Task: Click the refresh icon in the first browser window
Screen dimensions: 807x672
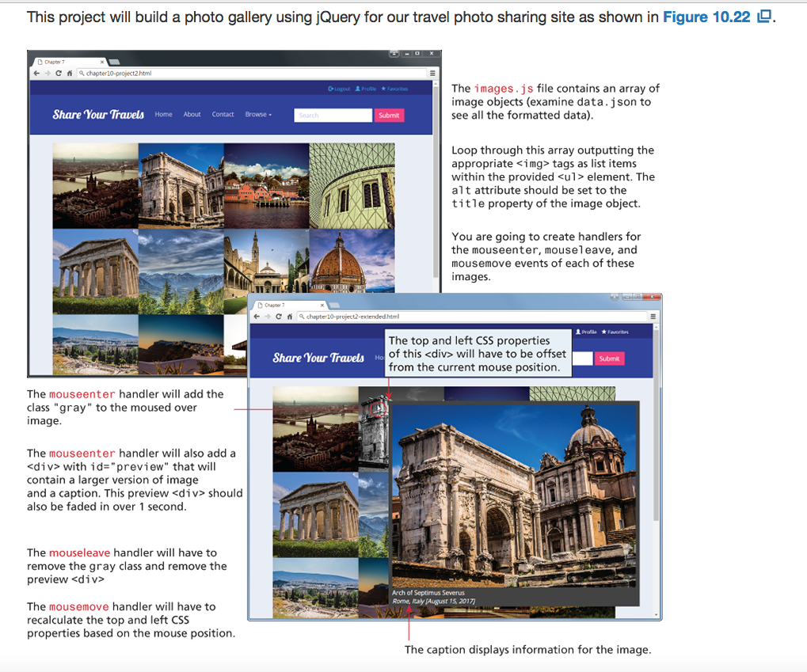Action: 58,71
